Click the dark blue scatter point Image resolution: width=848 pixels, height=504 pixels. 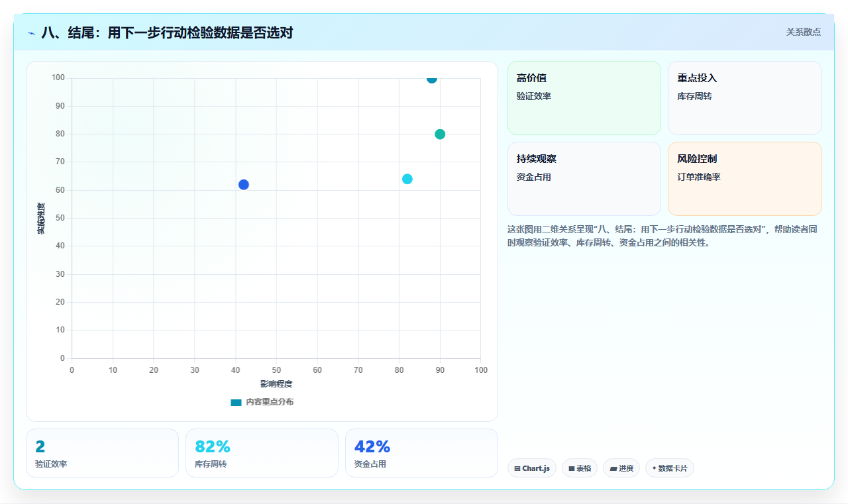[x=244, y=185]
